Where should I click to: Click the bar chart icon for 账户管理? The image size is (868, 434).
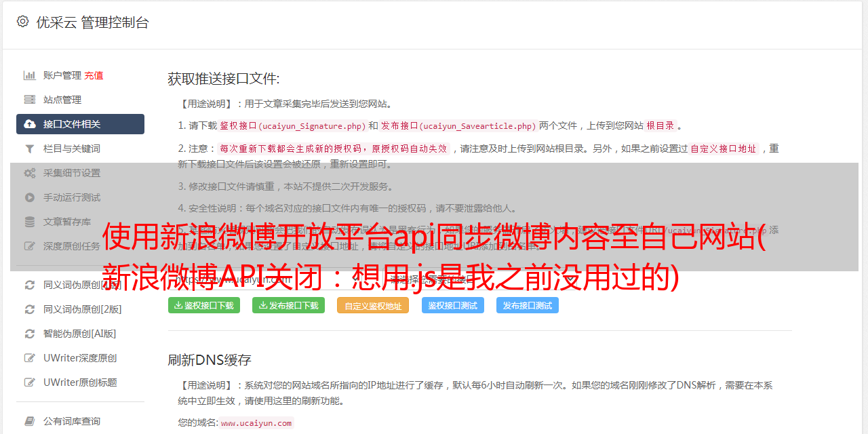tap(30, 75)
